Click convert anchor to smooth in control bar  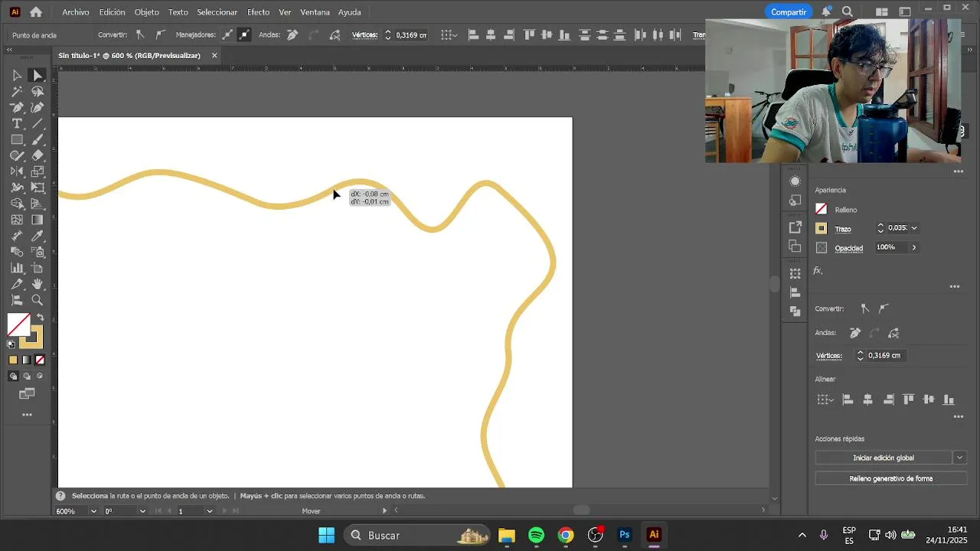(159, 35)
